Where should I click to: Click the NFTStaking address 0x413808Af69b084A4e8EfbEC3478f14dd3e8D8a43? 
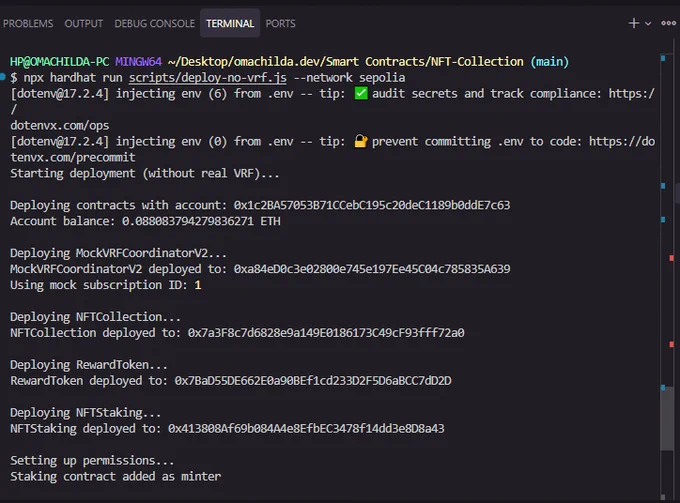pos(306,428)
